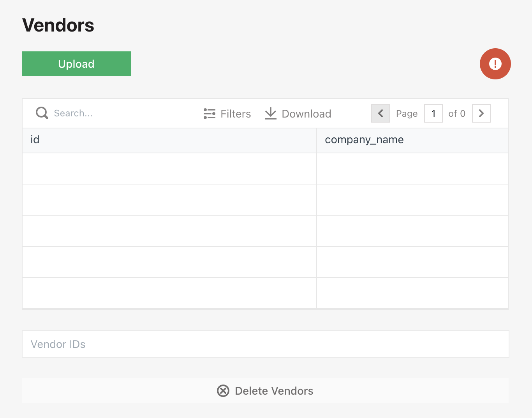Screen dimensions: 532x418
Task: Click the search magnifier icon
Action: click(42, 113)
